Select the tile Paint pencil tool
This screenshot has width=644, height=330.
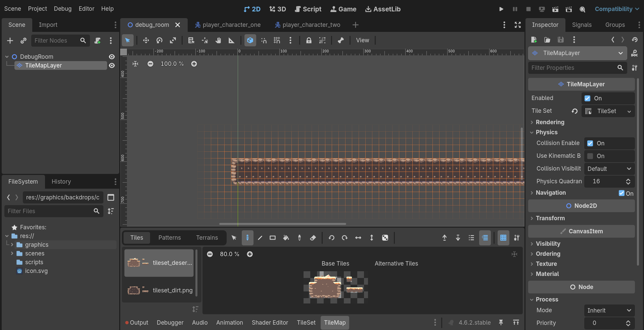click(247, 238)
